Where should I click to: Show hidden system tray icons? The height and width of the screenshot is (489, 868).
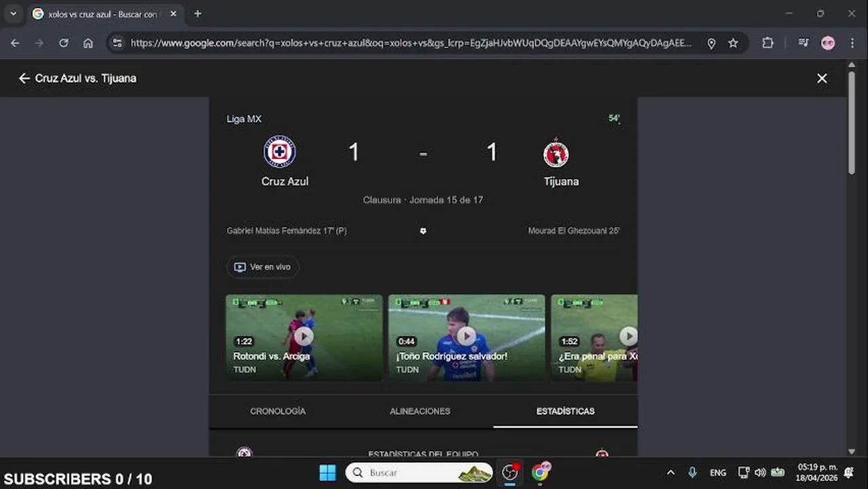tap(670, 473)
